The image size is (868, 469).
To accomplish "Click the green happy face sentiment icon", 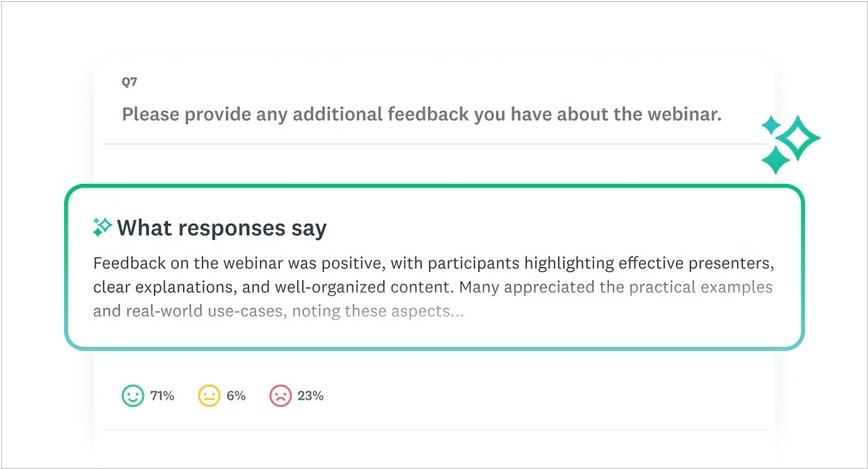I will click(x=133, y=396).
